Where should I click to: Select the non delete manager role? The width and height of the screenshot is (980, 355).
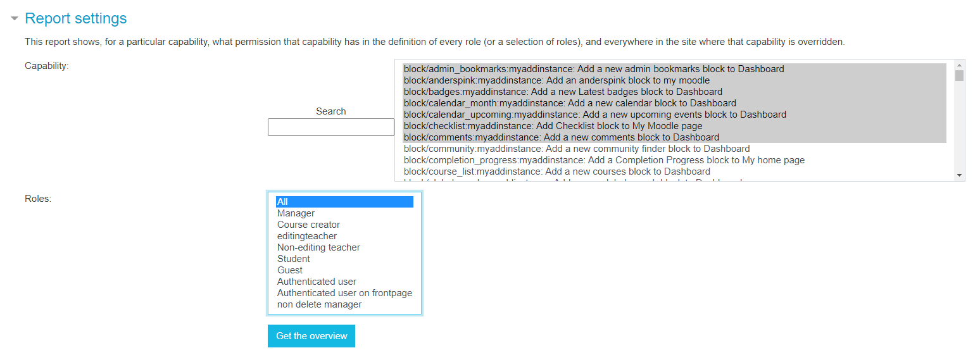click(344, 304)
